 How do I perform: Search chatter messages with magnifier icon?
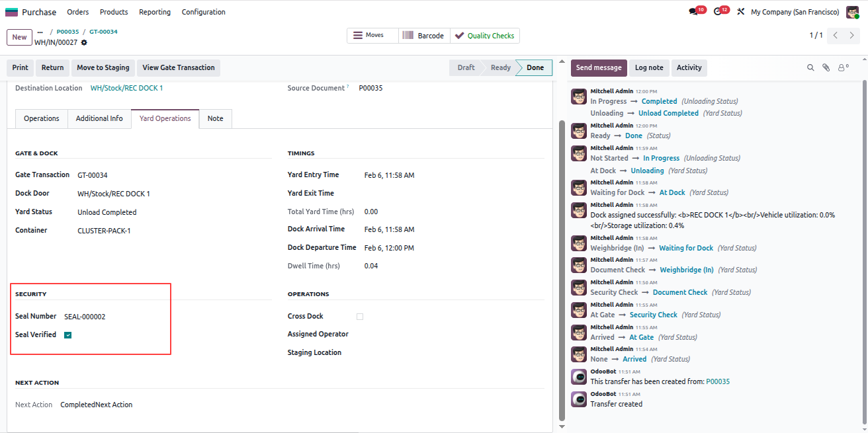tap(810, 67)
